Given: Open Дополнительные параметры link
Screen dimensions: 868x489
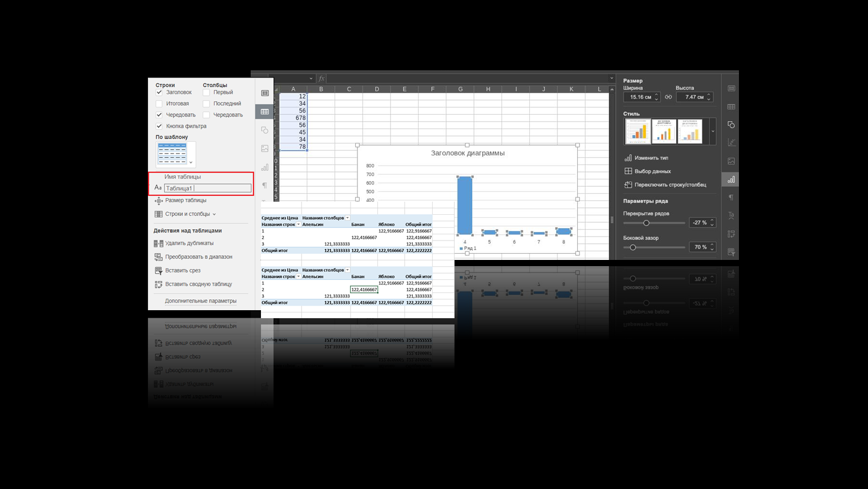Looking at the screenshot, I should (x=200, y=301).
